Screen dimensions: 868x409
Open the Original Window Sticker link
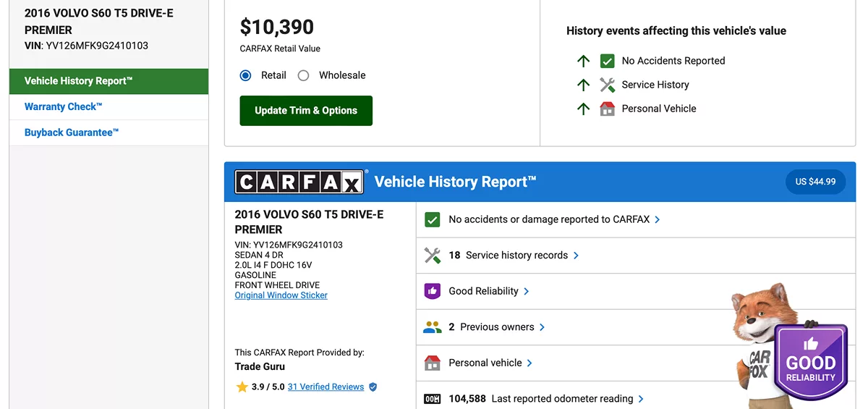[281, 295]
